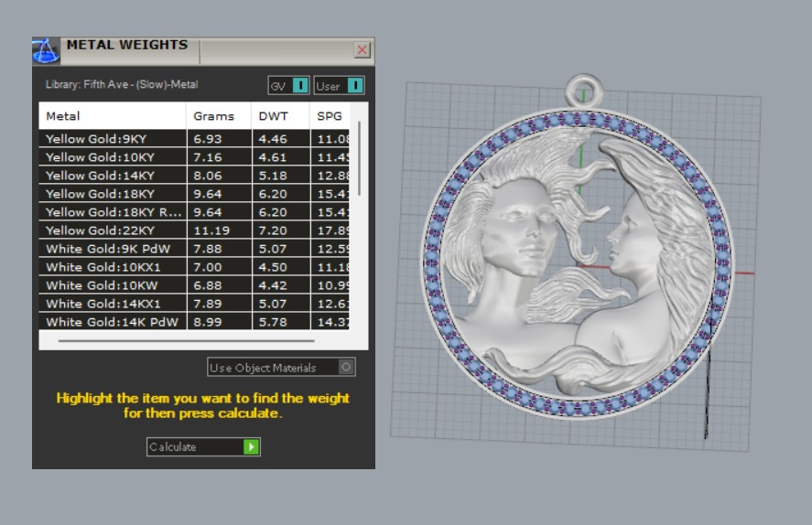Select the Yellow Gold:22KY row

(x=194, y=230)
